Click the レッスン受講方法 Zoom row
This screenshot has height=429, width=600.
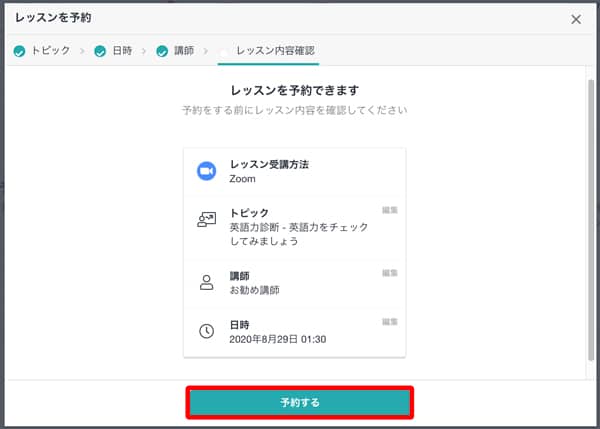pos(295,171)
